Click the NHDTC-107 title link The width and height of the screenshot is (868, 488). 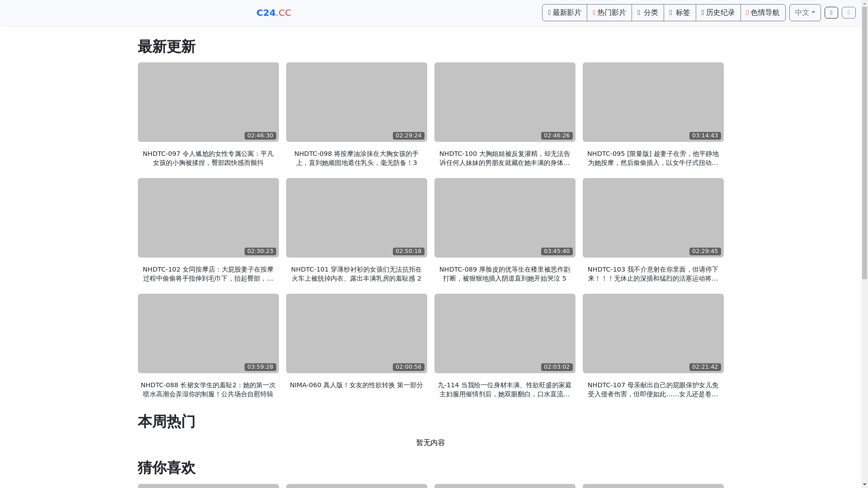(x=653, y=389)
